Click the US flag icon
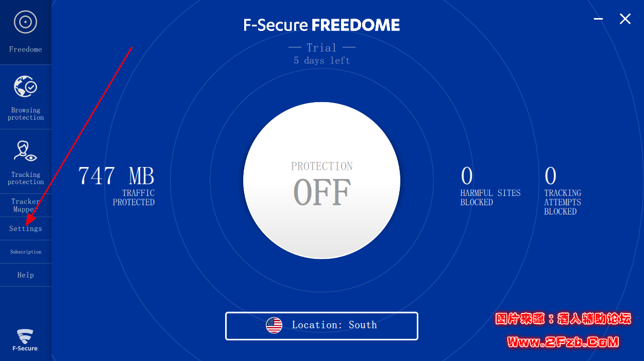 point(274,325)
